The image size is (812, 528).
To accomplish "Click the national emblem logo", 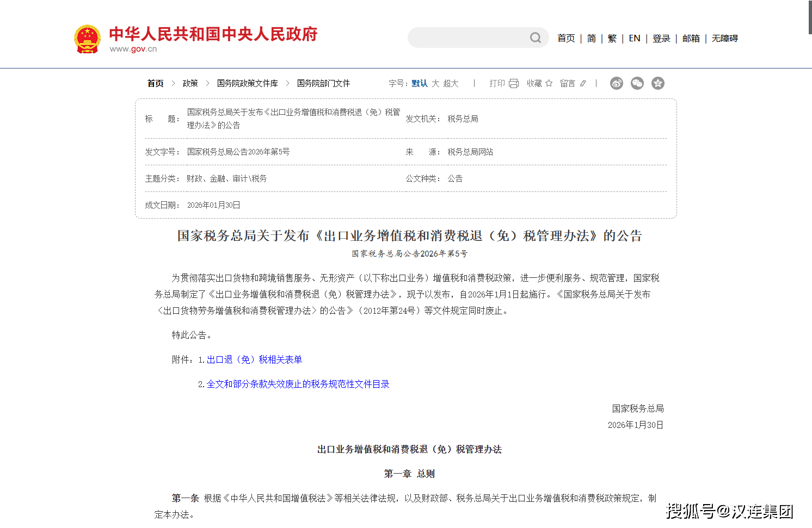I will point(87,39).
